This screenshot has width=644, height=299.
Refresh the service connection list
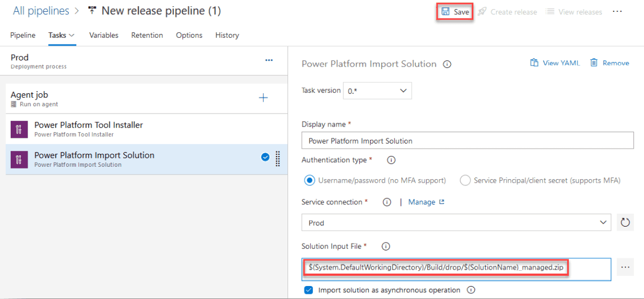click(x=625, y=223)
